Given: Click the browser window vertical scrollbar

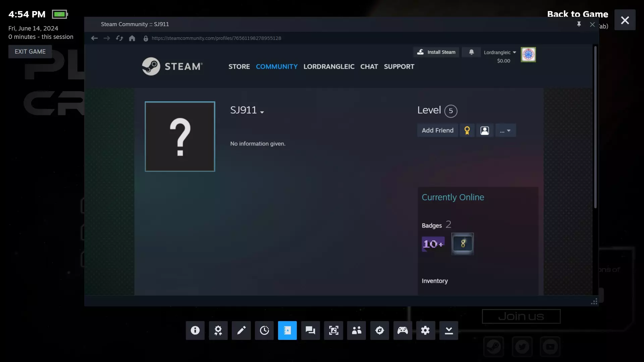Looking at the screenshot, I should click(x=595, y=127).
